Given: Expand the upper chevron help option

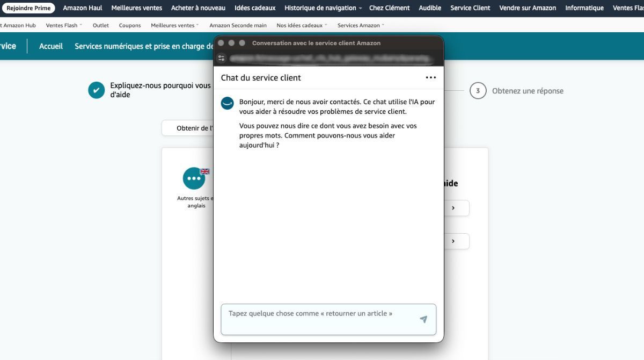Looking at the screenshot, I should 453,208.
